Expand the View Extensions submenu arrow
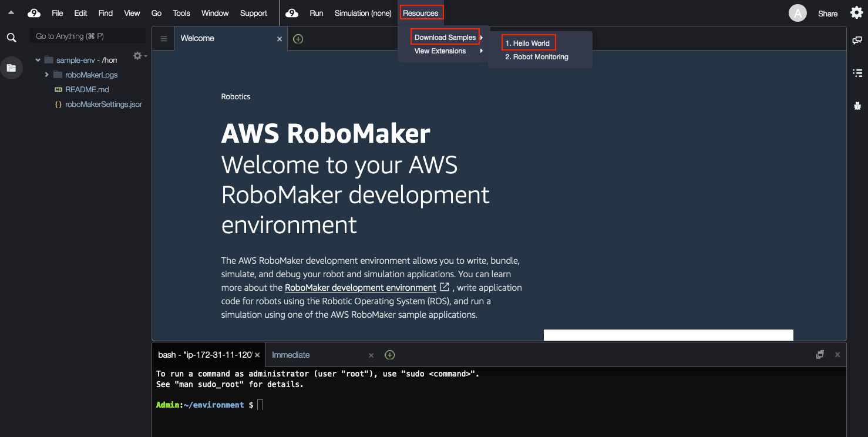Screen dimensions: 868x437 [482, 51]
